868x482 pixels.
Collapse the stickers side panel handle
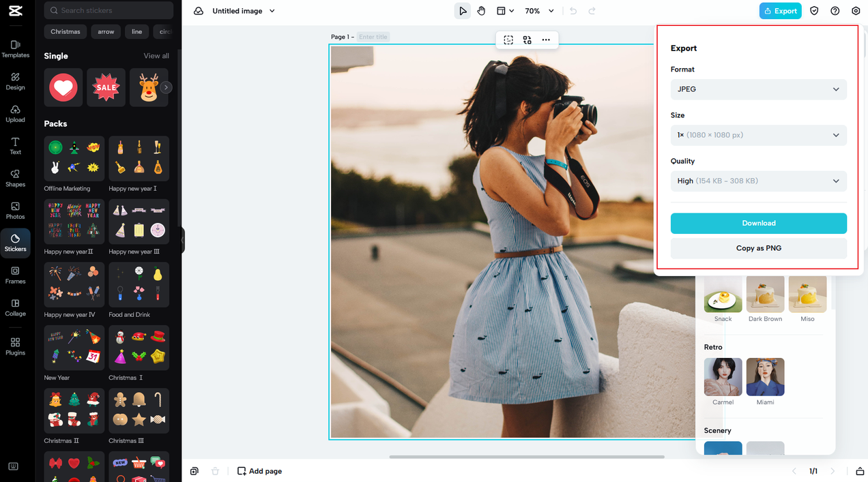tap(182, 240)
